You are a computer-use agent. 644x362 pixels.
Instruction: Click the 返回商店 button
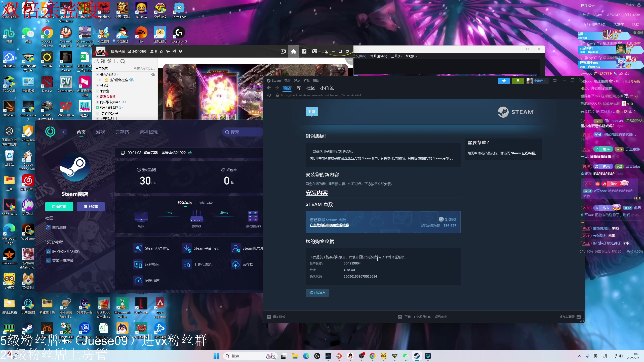click(317, 293)
